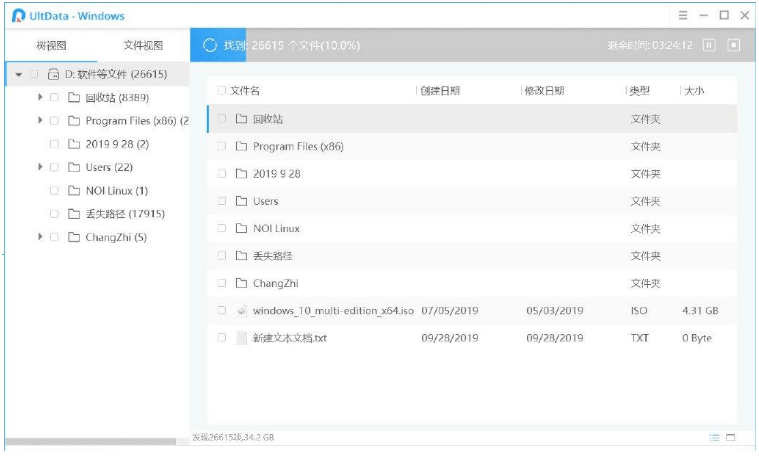This screenshot has height=456, width=759.
Task: Check the 回收站 (8389) checkbox in tree
Action: (54, 98)
